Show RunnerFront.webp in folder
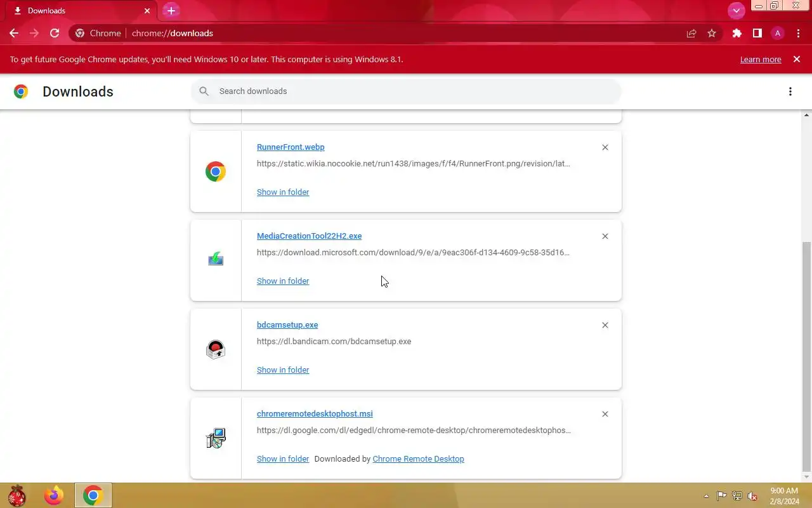812x508 pixels. [x=283, y=192]
